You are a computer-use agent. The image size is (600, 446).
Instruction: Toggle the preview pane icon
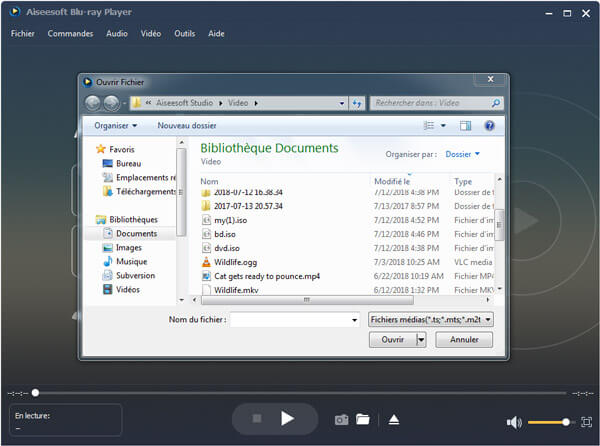(x=465, y=126)
